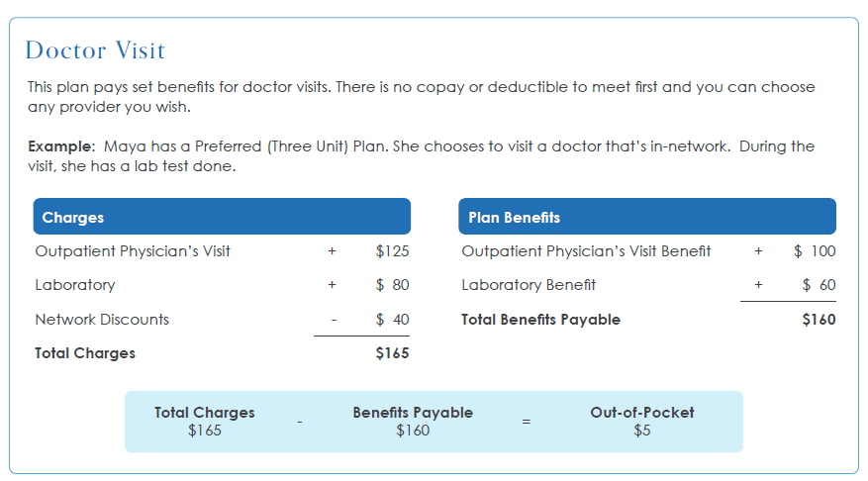Select Benefits Payable in the summary bar
This screenshot has height=481, width=868.
click(x=413, y=413)
